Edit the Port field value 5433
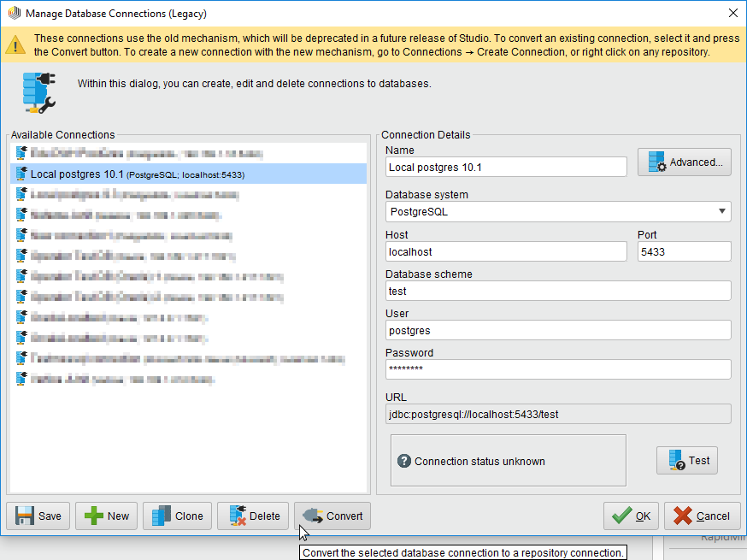 pos(684,251)
